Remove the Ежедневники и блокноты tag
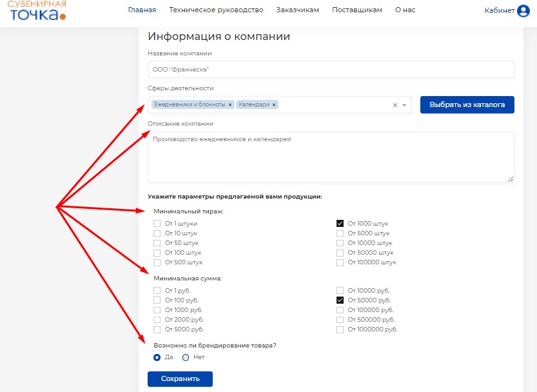Screen dimensions: 537x392 [x=230, y=104]
